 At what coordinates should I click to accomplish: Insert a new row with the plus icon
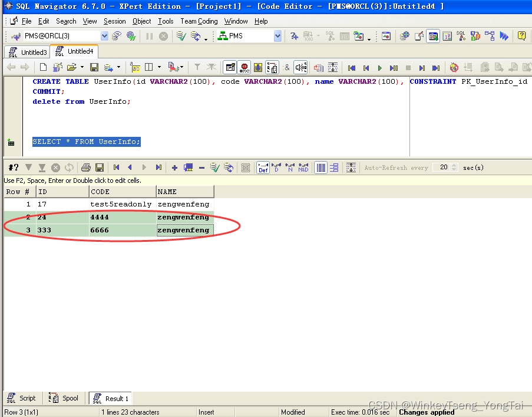(176, 168)
